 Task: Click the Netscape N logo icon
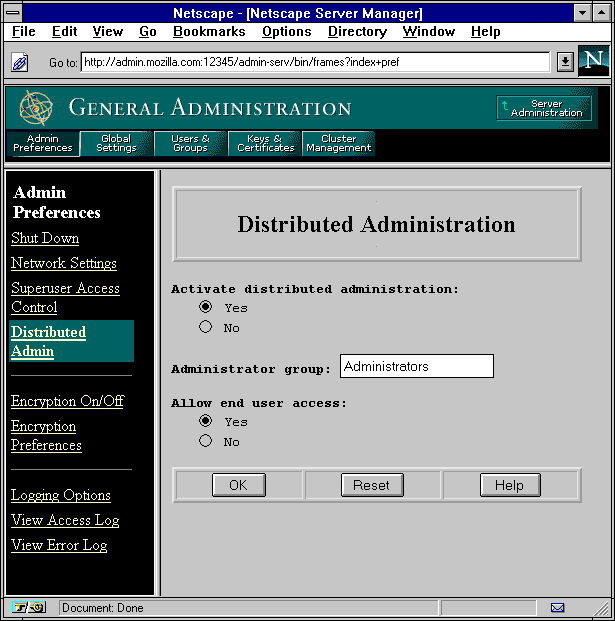(593, 61)
